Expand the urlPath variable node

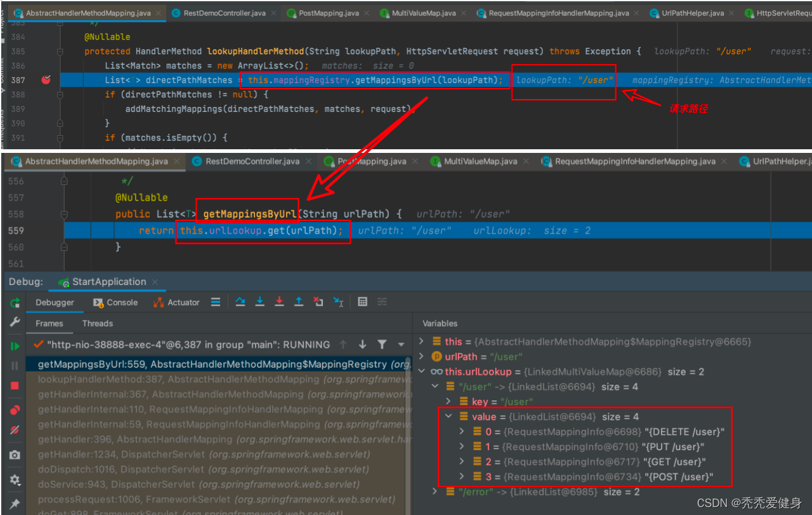coord(421,356)
